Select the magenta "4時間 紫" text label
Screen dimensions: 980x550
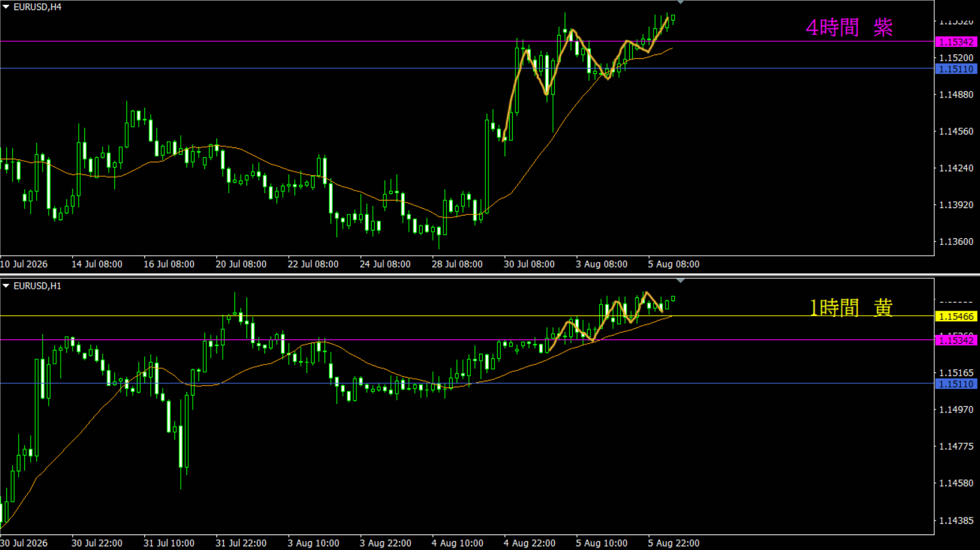[x=849, y=27]
